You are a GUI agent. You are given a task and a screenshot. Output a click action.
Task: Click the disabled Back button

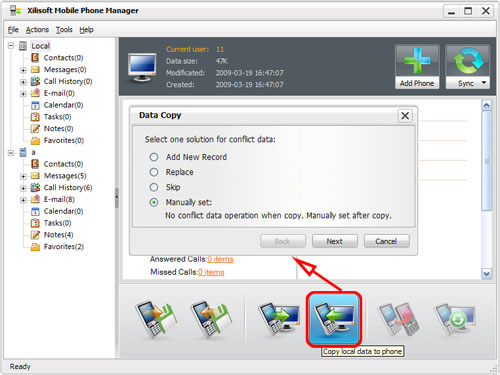pyautogui.click(x=283, y=241)
